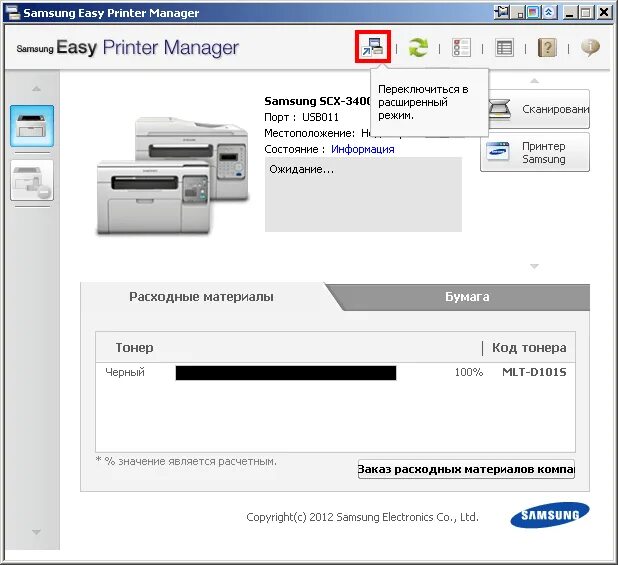Click the port value USB011

320,117
